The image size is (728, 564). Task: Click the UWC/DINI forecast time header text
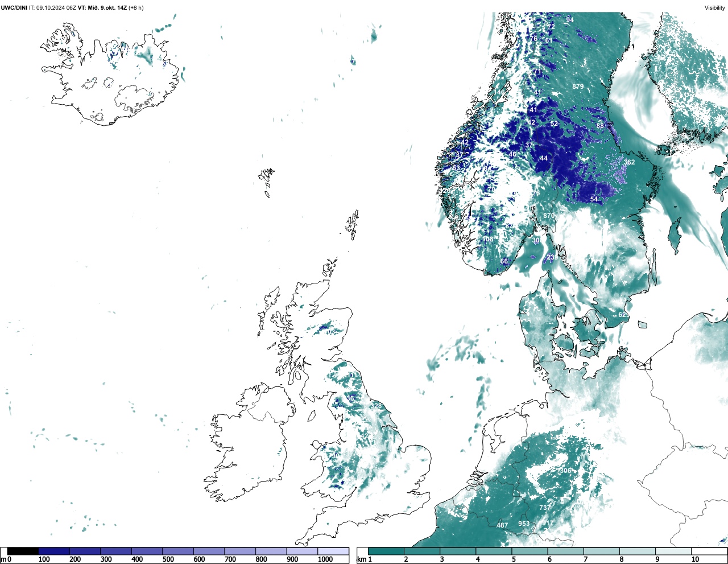coord(72,7)
